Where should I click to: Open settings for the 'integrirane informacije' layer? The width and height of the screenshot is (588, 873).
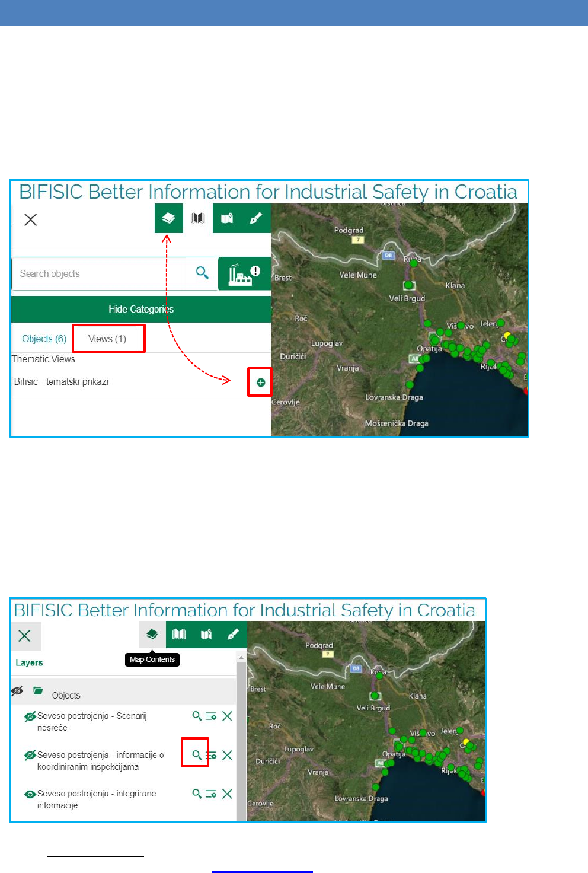pyautogui.click(x=211, y=794)
